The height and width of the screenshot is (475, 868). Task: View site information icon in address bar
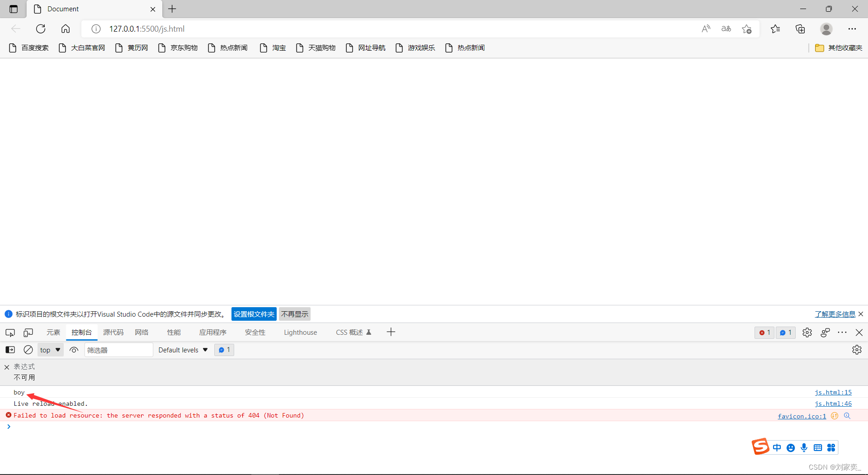tap(96, 29)
